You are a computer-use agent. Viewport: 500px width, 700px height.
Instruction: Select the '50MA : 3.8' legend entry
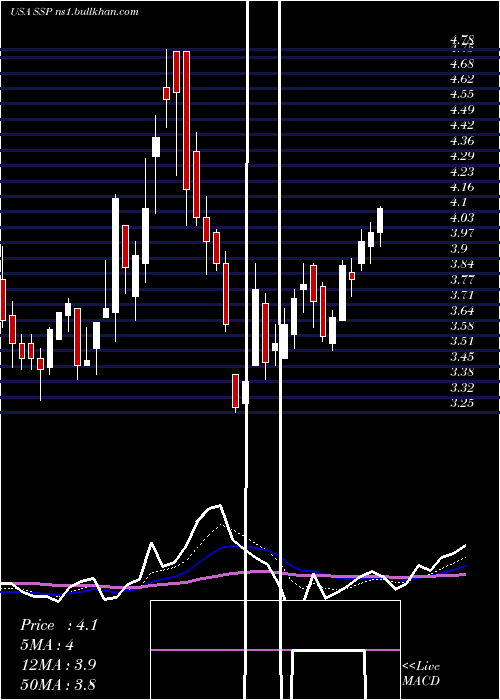(58, 684)
